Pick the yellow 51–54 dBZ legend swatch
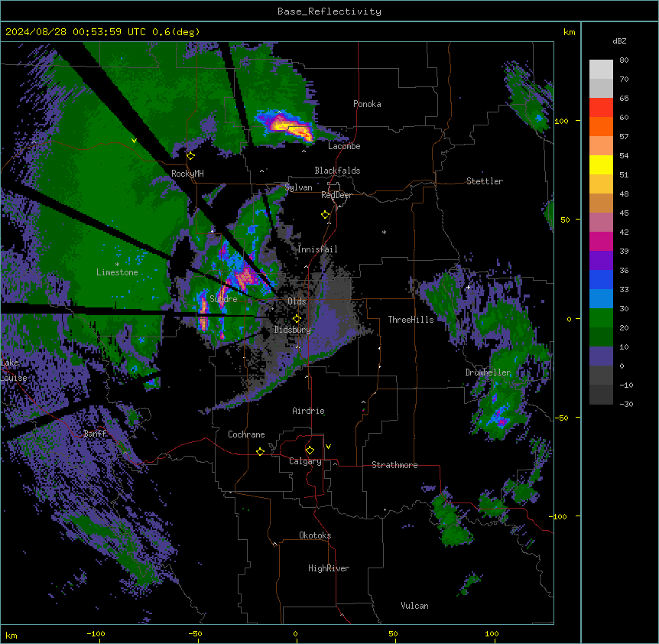The width and height of the screenshot is (659, 644). tap(601, 164)
